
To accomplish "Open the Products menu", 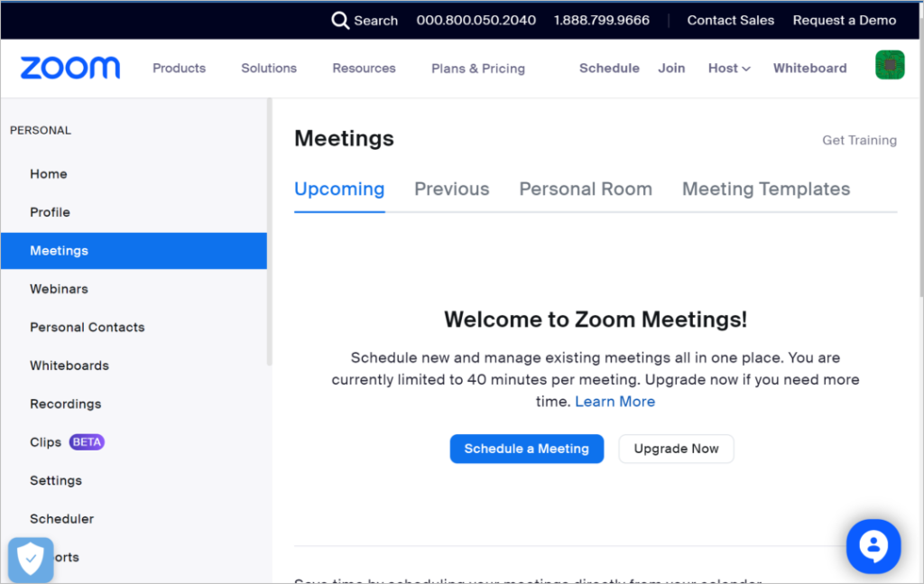I will (x=180, y=69).
